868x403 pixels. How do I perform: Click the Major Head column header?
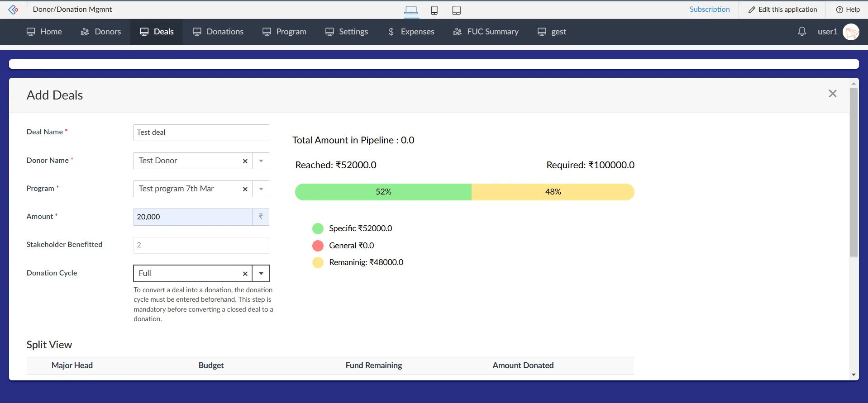(x=72, y=365)
